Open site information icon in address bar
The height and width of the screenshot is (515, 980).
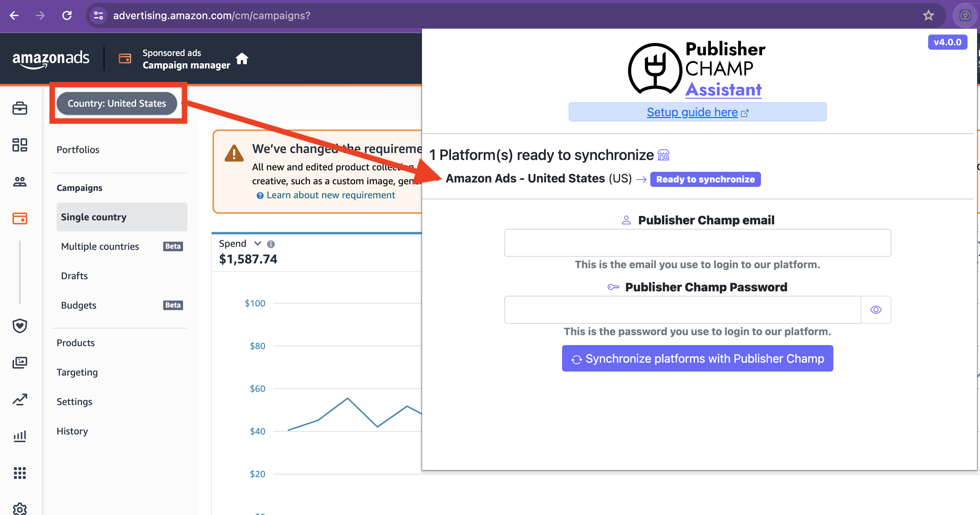[99, 15]
